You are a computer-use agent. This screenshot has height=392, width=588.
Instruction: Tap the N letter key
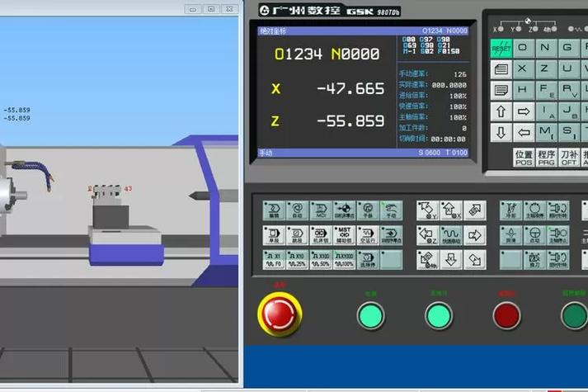(x=546, y=49)
